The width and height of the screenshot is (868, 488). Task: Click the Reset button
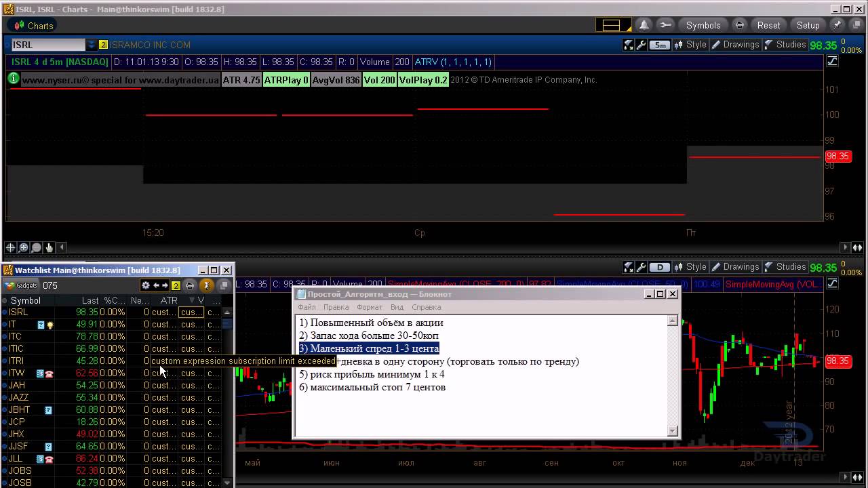(768, 25)
